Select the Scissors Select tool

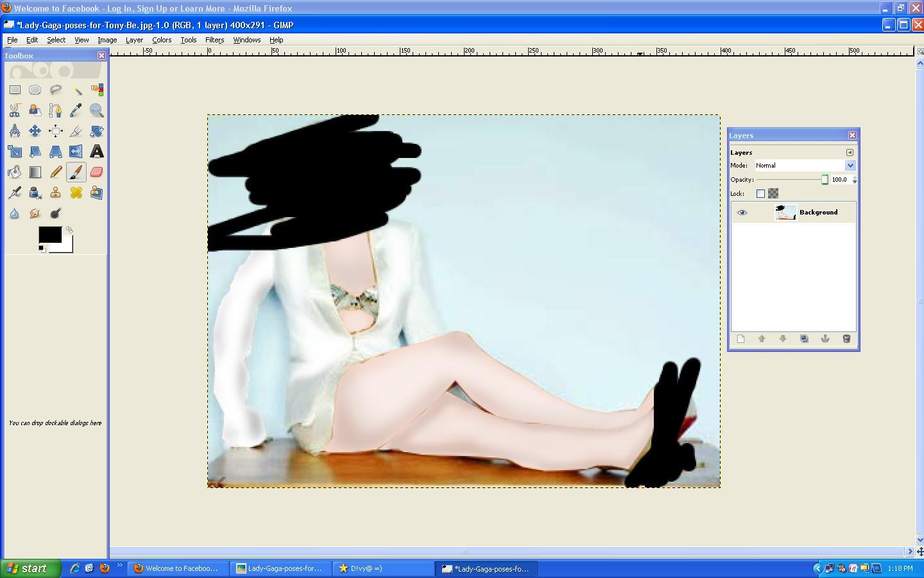[x=15, y=110]
